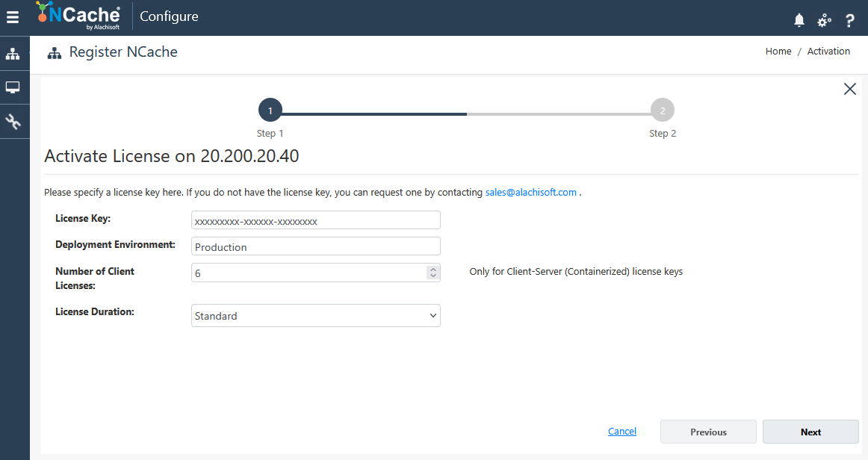This screenshot has height=460, width=868.
Task: Decrease the client licenses count
Action: coord(433,276)
